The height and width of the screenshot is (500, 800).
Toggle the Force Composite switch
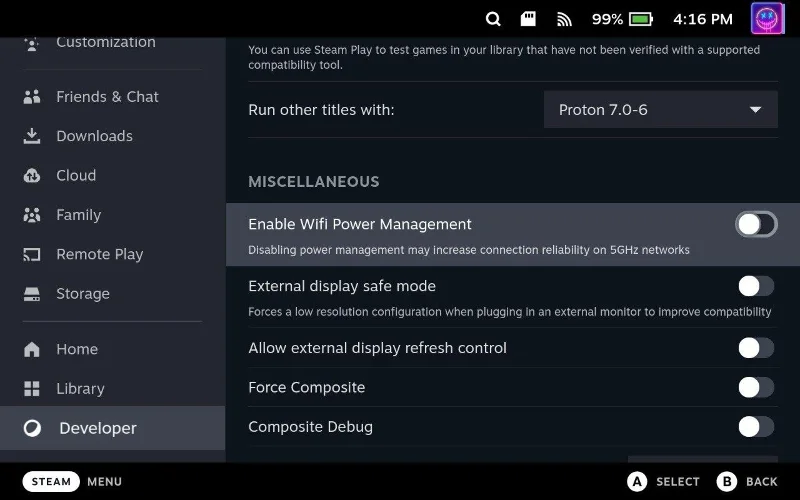coord(755,387)
